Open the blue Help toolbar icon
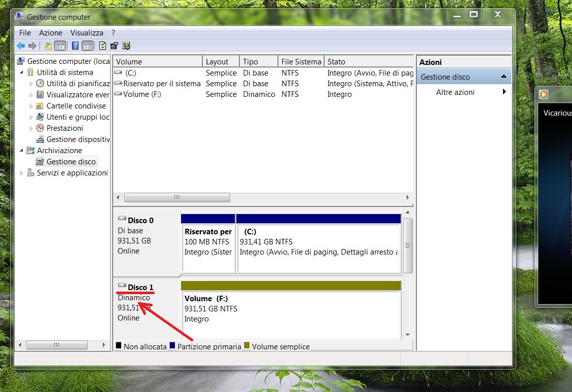Screen dimensions: 572x392 point(75,46)
